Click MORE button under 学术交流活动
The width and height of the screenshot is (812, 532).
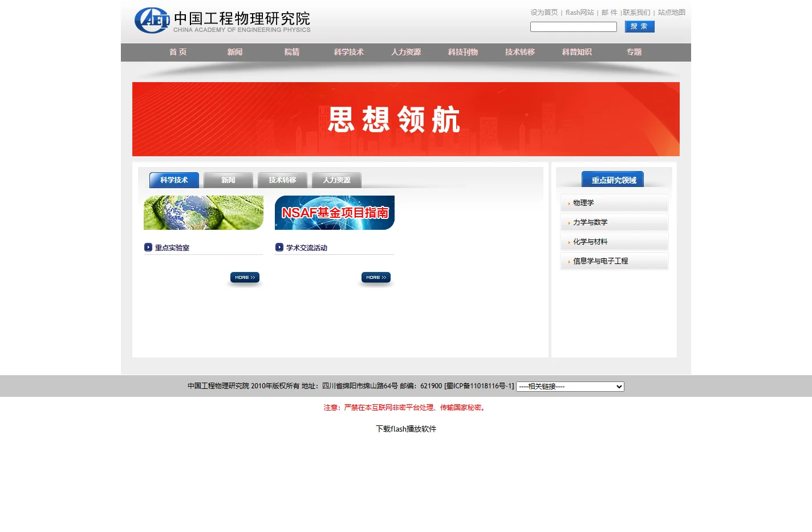pos(376,278)
